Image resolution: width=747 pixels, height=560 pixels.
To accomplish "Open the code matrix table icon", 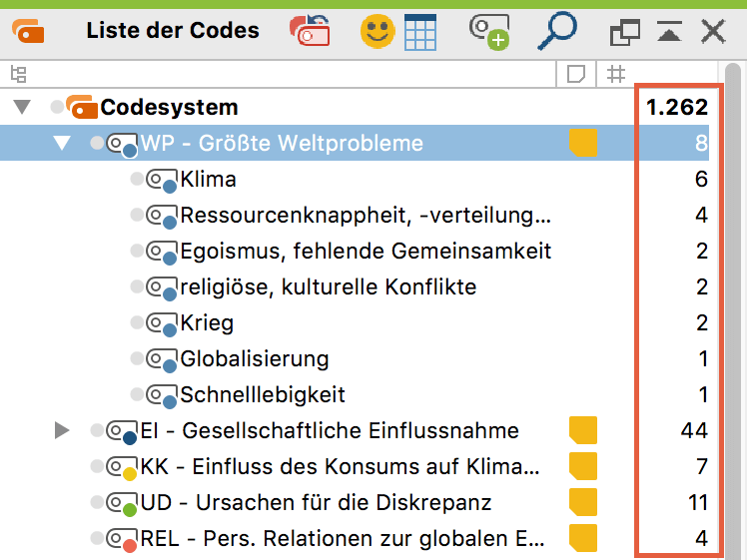I will [x=420, y=32].
